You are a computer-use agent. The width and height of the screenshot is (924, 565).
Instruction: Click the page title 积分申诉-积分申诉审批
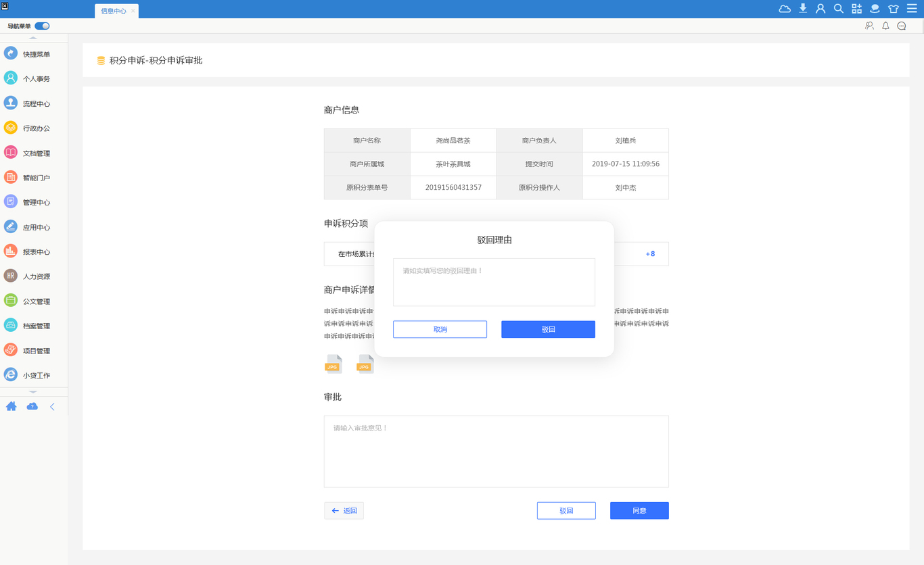coord(156,60)
